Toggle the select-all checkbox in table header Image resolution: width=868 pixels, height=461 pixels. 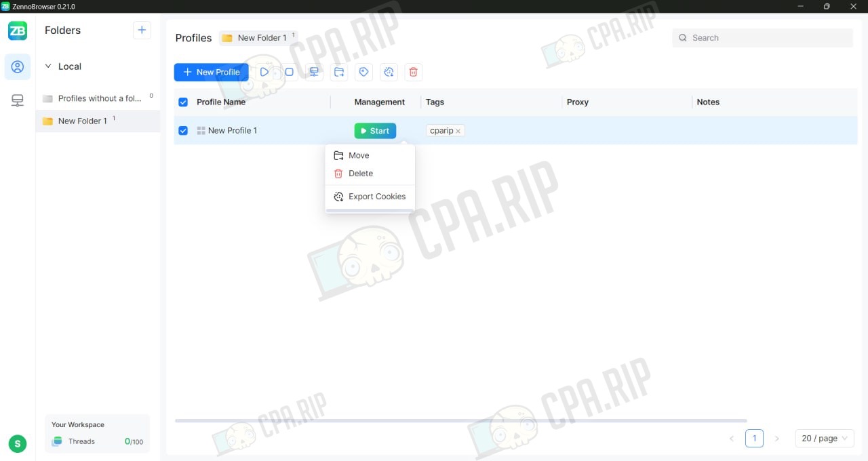[183, 102]
